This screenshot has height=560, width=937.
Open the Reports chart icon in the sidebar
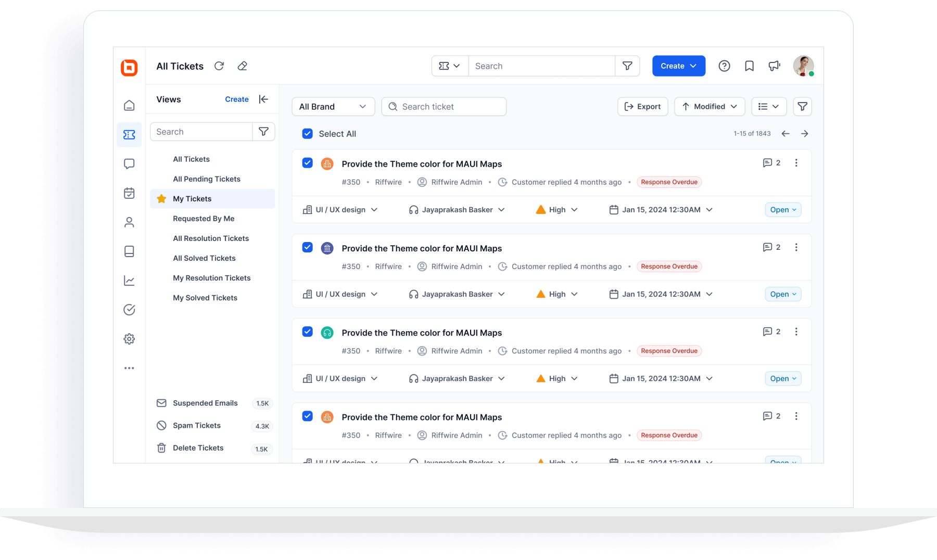(129, 281)
